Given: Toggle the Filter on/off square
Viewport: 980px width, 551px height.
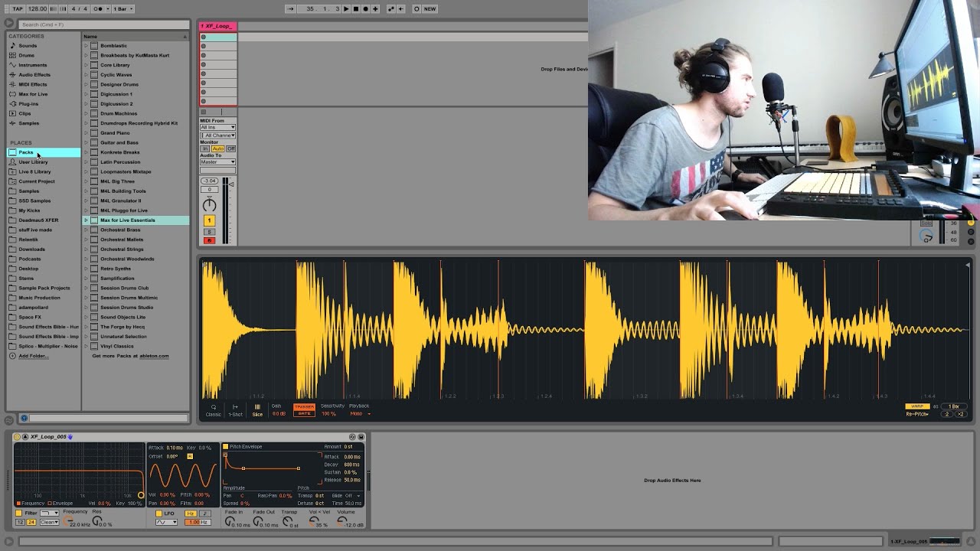Looking at the screenshot, I should [x=19, y=514].
